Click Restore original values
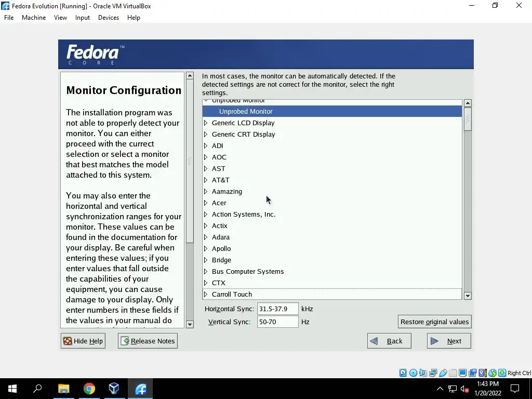Image resolution: width=532 pixels, height=399 pixels. click(435, 322)
